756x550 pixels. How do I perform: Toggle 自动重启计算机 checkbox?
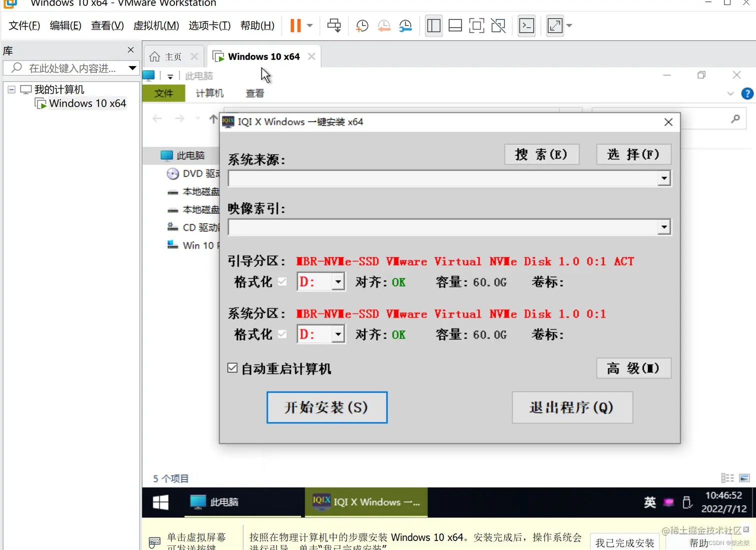coord(232,368)
